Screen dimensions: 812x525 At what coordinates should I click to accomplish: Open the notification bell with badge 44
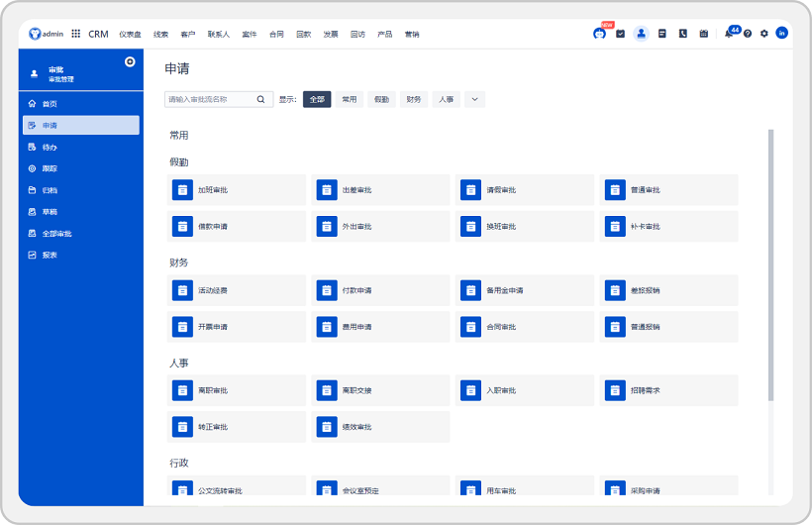point(729,34)
